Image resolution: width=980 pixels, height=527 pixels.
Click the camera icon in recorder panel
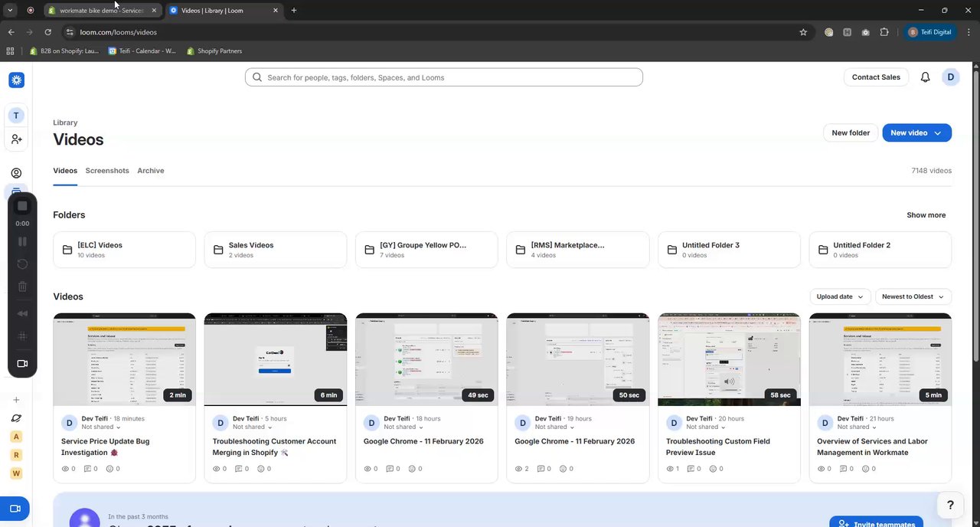22,364
